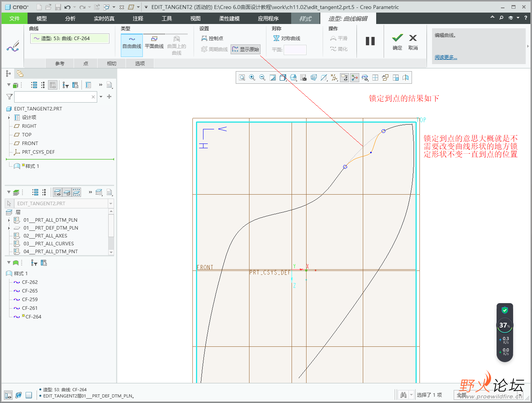Click the tree filter icon in model tree toolbar
532x403 pixels.
(x=66, y=85)
